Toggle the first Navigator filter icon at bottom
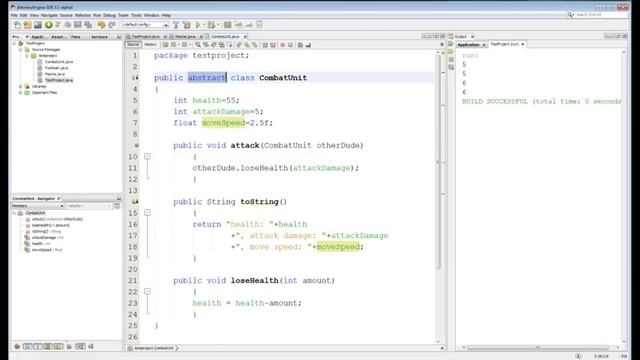 pyautogui.click(x=17, y=347)
